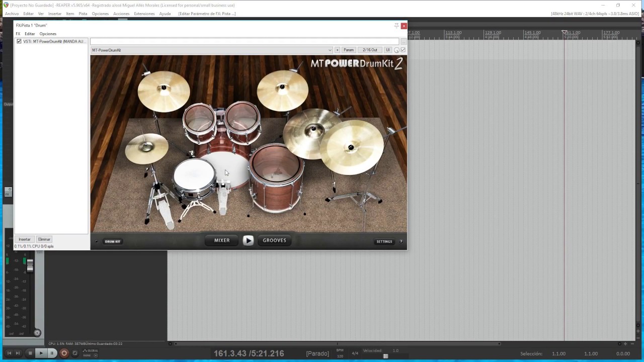Click the Reaper icon in the title bar

(6, 5)
